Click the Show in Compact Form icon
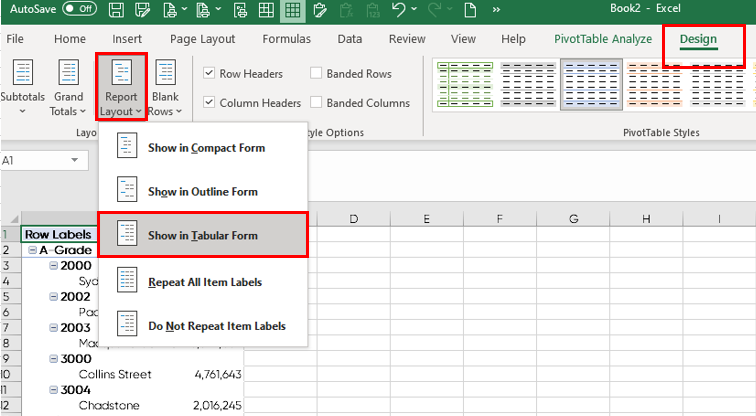756x416 pixels. pyautogui.click(x=127, y=147)
